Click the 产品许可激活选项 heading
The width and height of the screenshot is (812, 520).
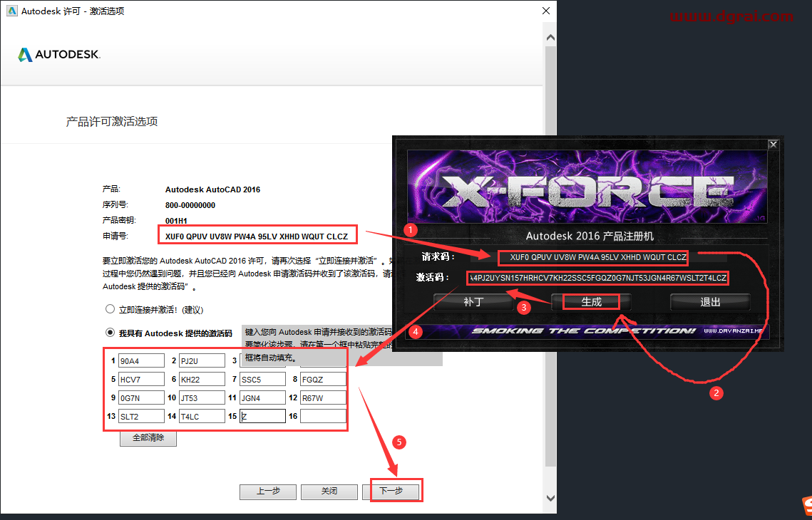(x=112, y=122)
